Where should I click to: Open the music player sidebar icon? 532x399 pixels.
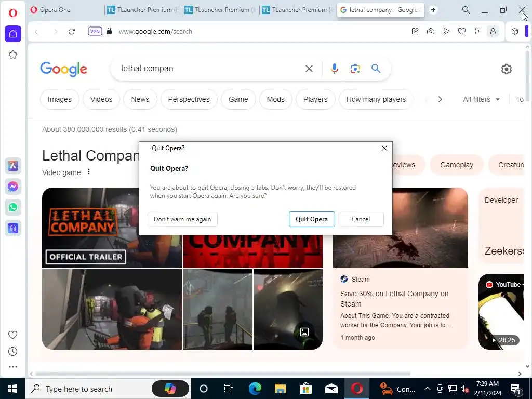pos(13,229)
